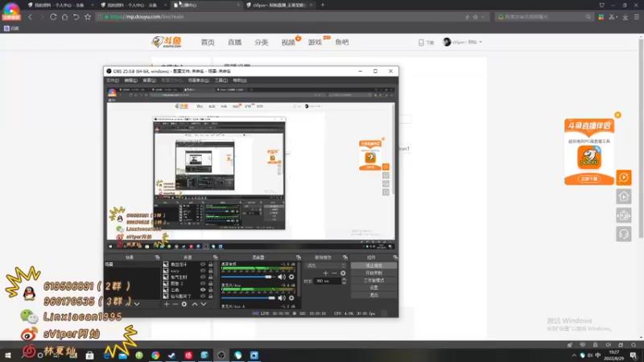Click the home icon in Douyu right sidebar
This screenshot has height=362, width=644.
623,196
